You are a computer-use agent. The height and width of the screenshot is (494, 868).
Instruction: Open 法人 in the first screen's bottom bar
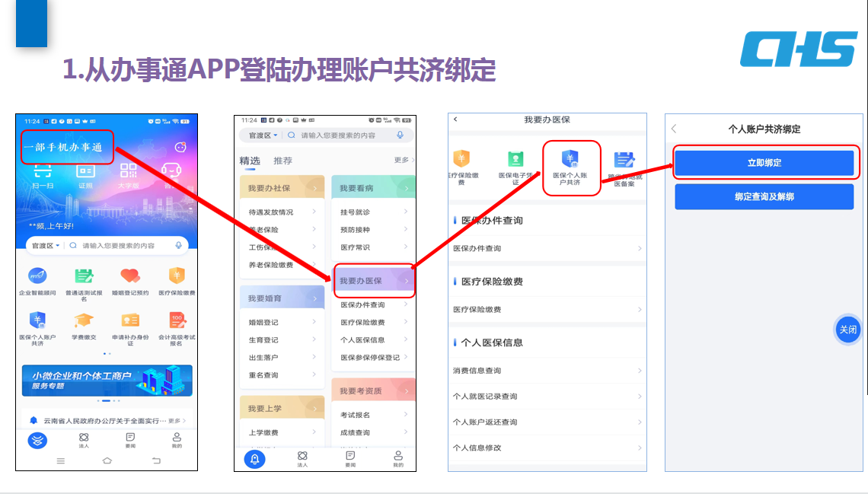coord(84,441)
